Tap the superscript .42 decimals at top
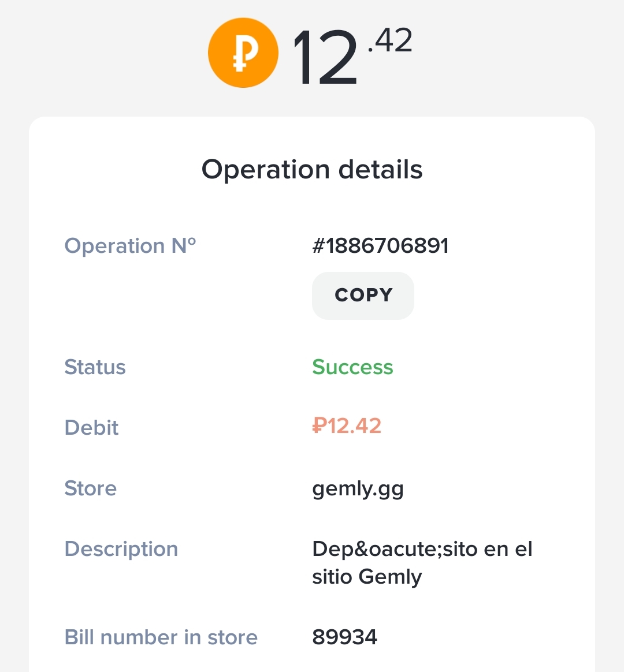The width and height of the screenshot is (624, 672). click(x=391, y=41)
